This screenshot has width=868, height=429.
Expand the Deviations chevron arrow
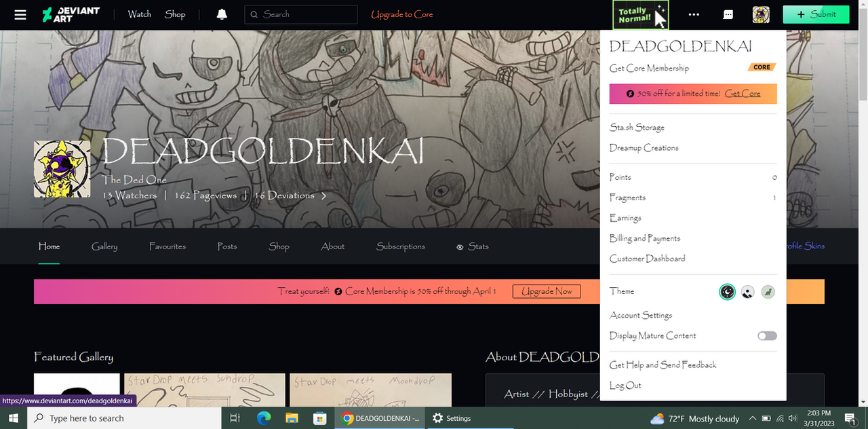323,195
